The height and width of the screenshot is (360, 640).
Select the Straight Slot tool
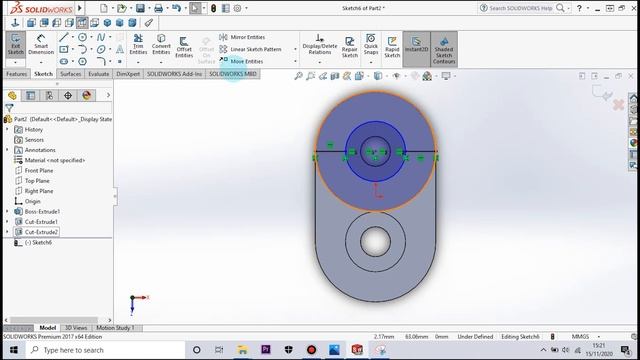64,62
